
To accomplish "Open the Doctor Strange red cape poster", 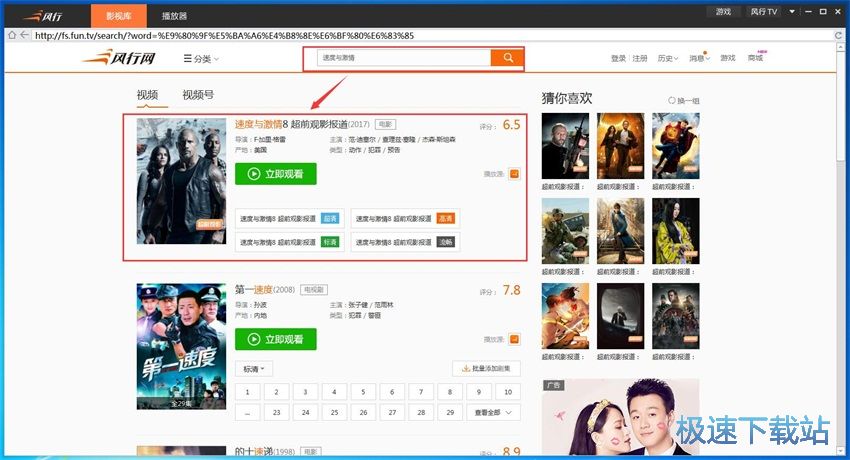I will (x=675, y=146).
